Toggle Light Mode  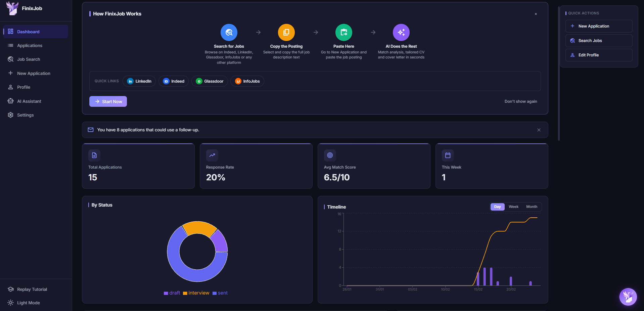[28, 303]
